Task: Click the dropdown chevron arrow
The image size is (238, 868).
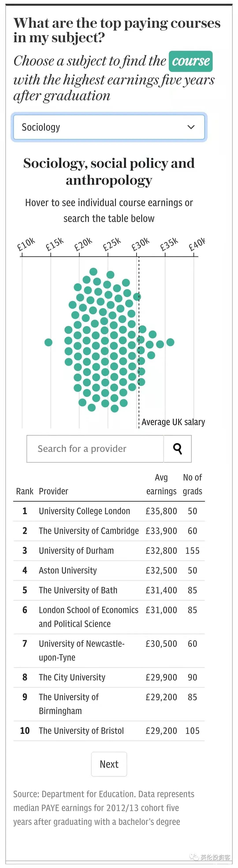Action: click(191, 127)
